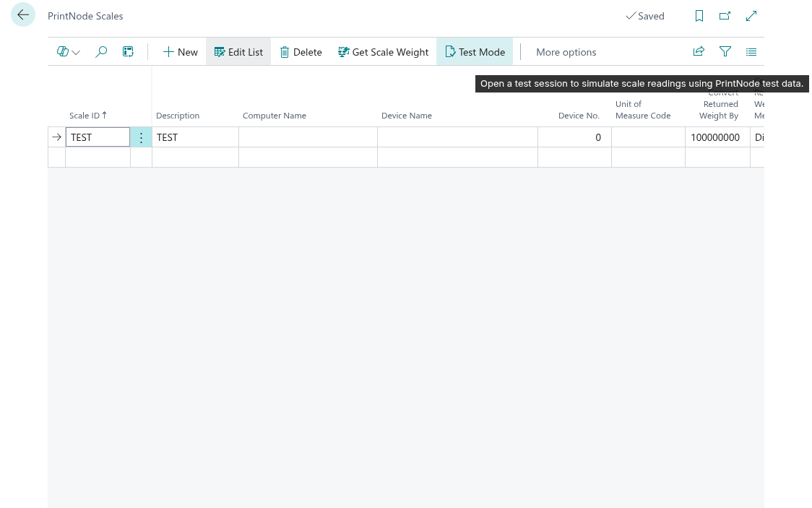812x508 pixels.
Task: Toggle the list layout view icon
Action: [x=751, y=52]
